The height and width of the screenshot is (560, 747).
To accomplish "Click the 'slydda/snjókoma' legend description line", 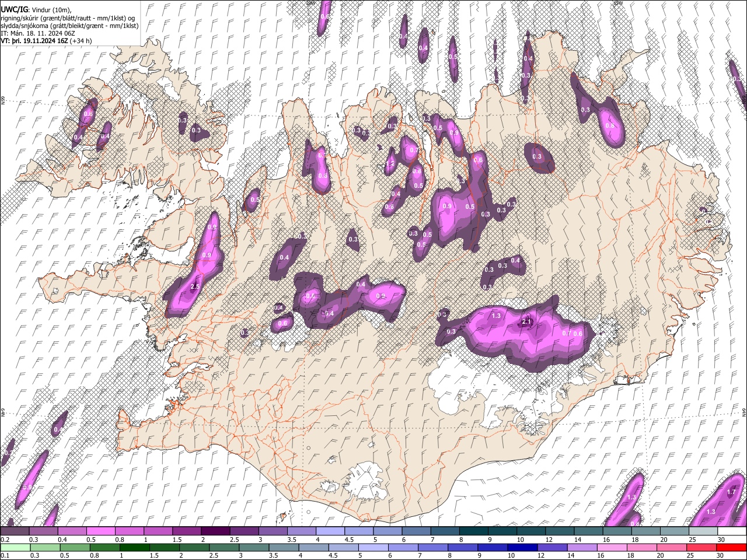I will [x=69, y=26].
